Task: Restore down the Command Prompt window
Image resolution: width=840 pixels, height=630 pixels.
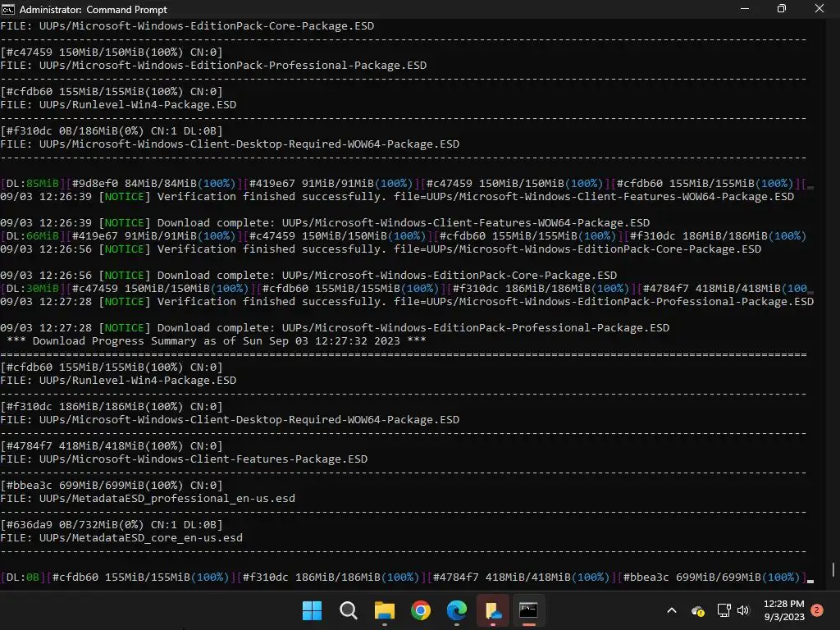Action: [782, 9]
